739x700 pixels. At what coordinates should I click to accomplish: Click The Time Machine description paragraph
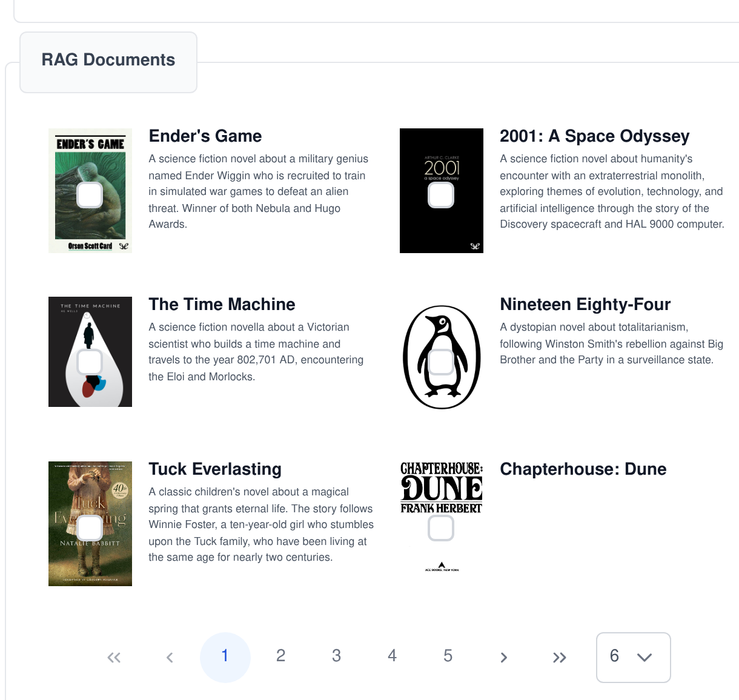[256, 352]
